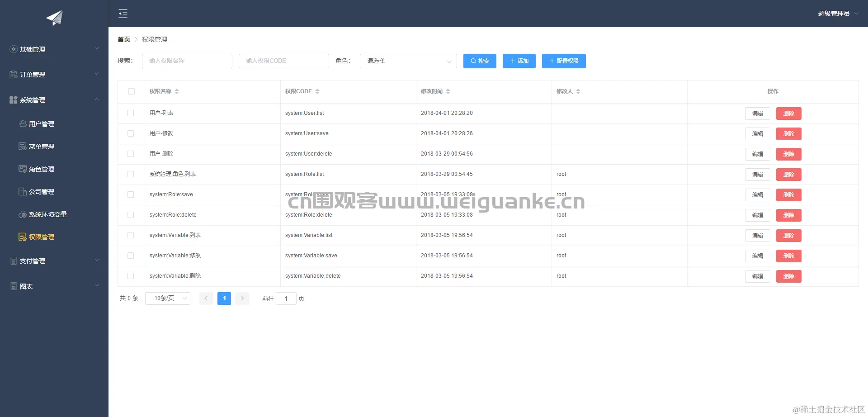Open 用户管理 menu item

54,123
